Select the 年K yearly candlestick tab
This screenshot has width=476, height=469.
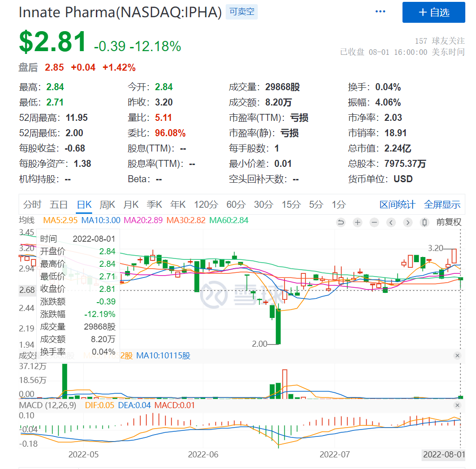[178, 205]
